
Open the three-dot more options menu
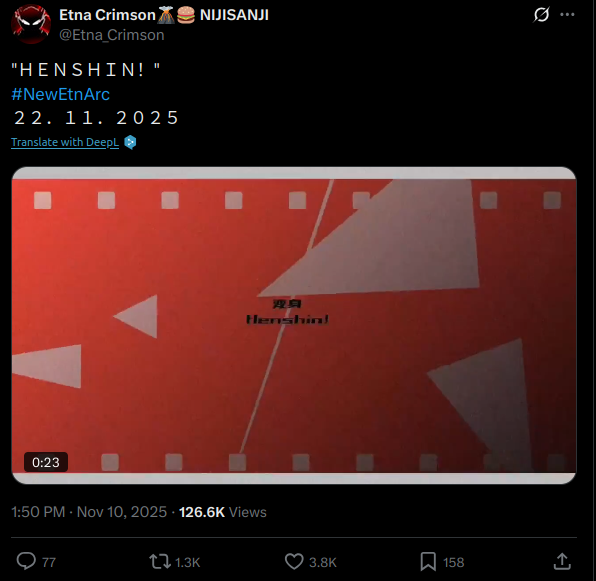567,14
